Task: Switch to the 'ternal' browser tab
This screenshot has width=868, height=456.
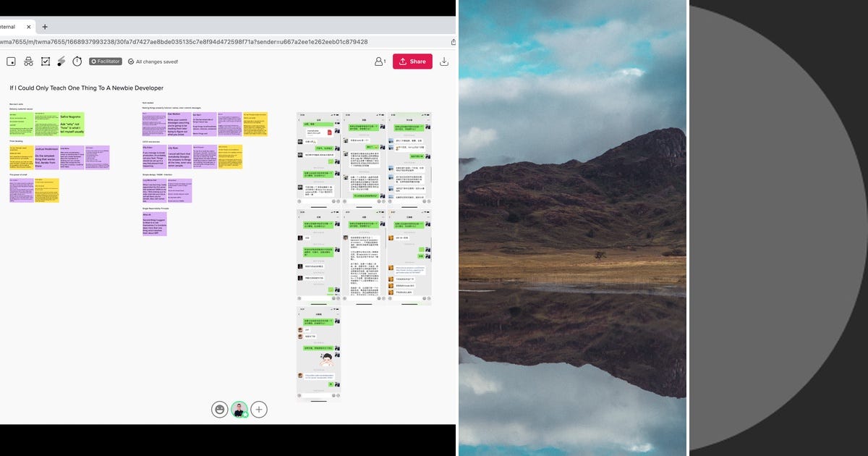Action: point(11,26)
